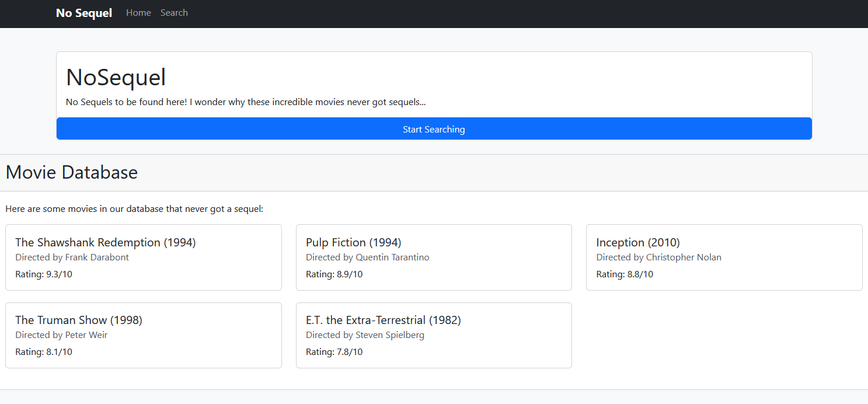The height and width of the screenshot is (404, 868).
Task: Click the Rating 9.3/10 text
Action: click(44, 274)
